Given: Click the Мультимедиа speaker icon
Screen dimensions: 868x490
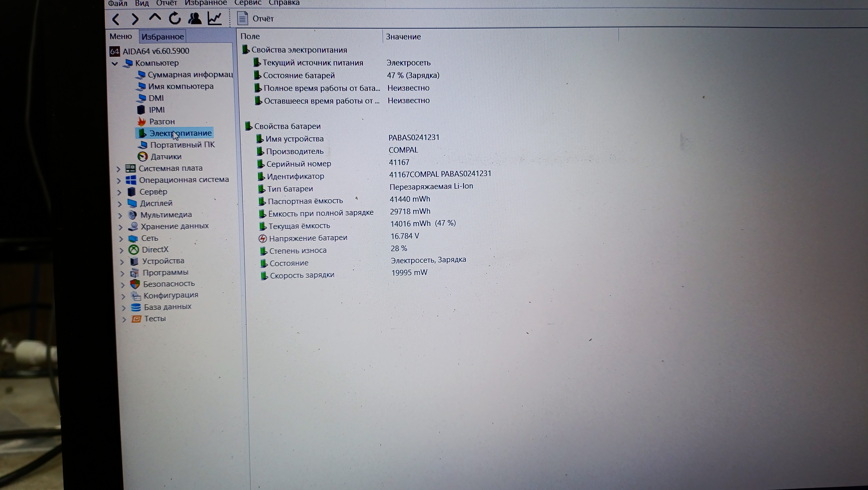Looking at the screenshot, I should [132, 215].
